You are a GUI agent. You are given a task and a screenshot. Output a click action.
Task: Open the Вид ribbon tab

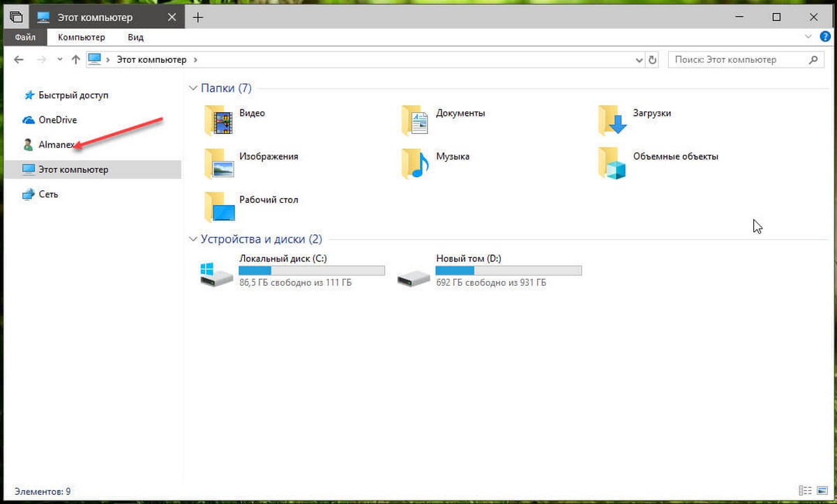[135, 37]
